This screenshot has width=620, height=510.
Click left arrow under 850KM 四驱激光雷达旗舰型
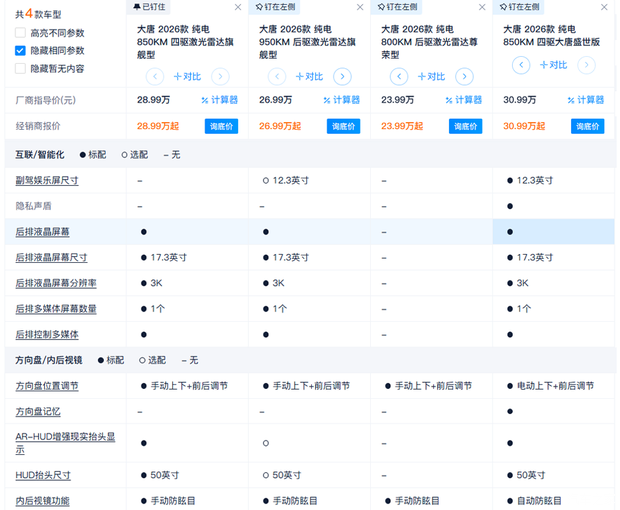click(x=155, y=76)
